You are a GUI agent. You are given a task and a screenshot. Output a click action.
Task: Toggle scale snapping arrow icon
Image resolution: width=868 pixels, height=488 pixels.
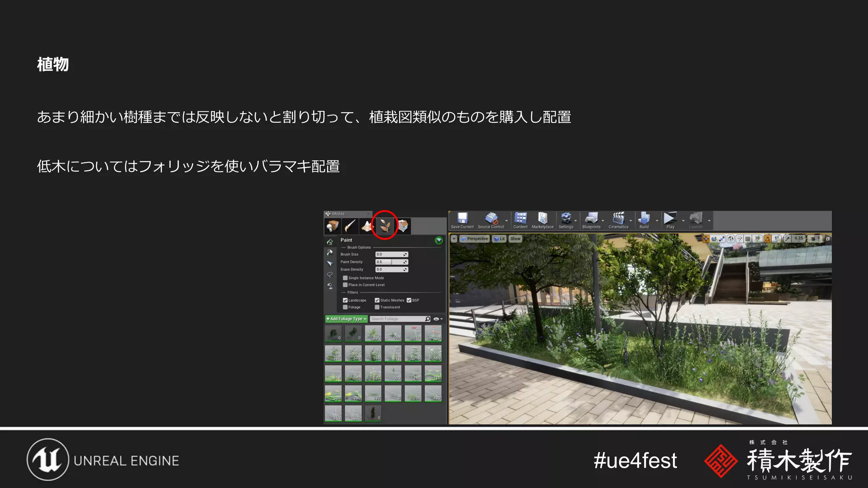787,239
